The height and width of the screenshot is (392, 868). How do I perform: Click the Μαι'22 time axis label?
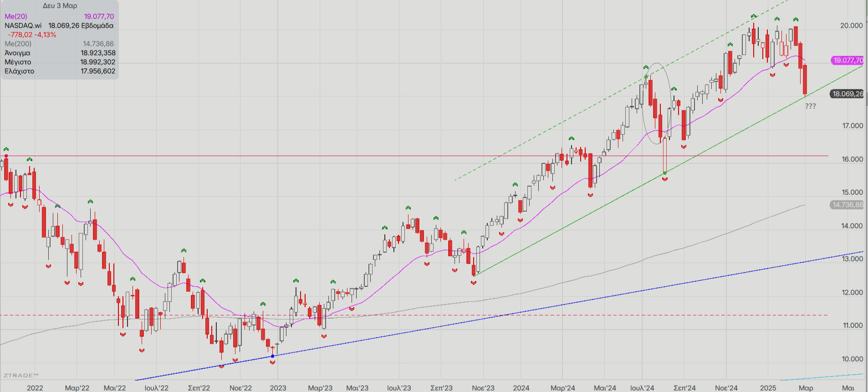click(115, 388)
